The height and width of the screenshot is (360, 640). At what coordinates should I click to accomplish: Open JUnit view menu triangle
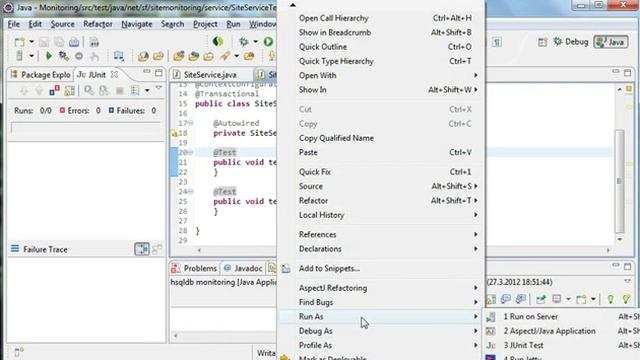[158, 88]
